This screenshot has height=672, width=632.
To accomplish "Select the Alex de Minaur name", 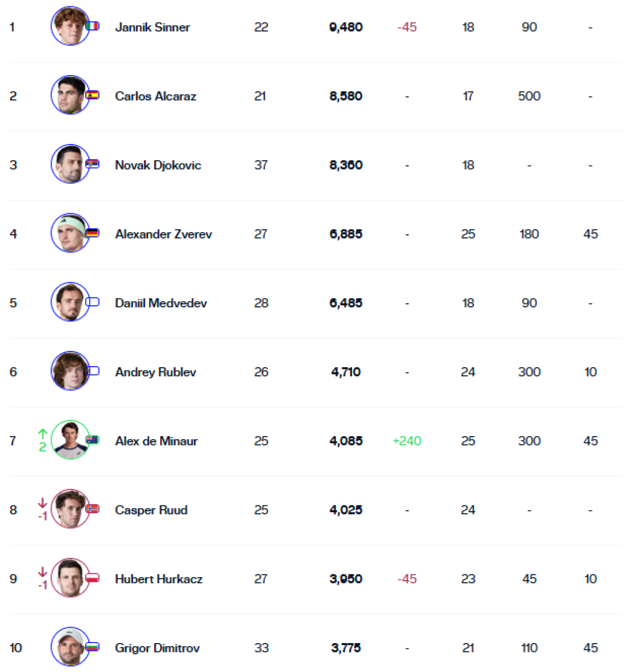I will [x=157, y=441].
